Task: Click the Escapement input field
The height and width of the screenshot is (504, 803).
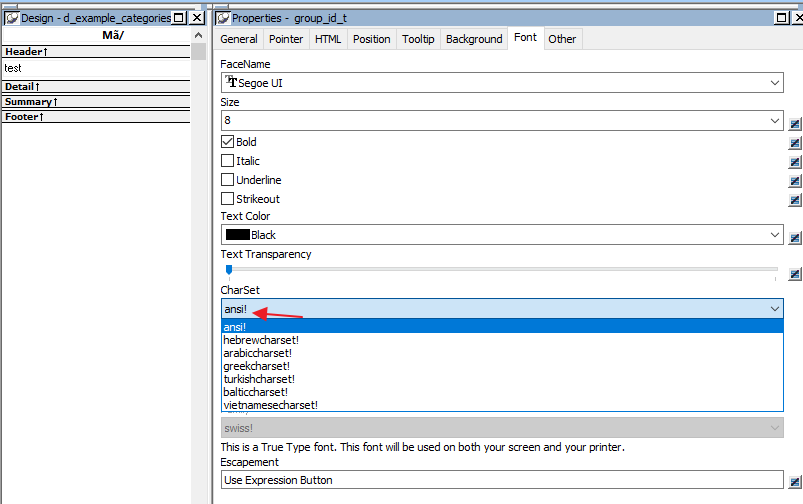Action: [x=500, y=480]
